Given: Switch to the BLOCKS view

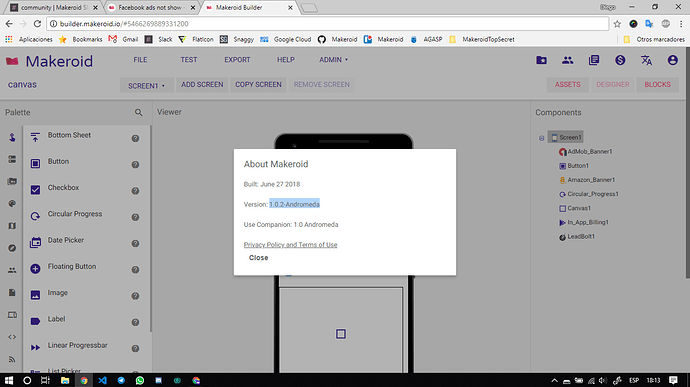Looking at the screenshot, I should click(x=657, y=85).
